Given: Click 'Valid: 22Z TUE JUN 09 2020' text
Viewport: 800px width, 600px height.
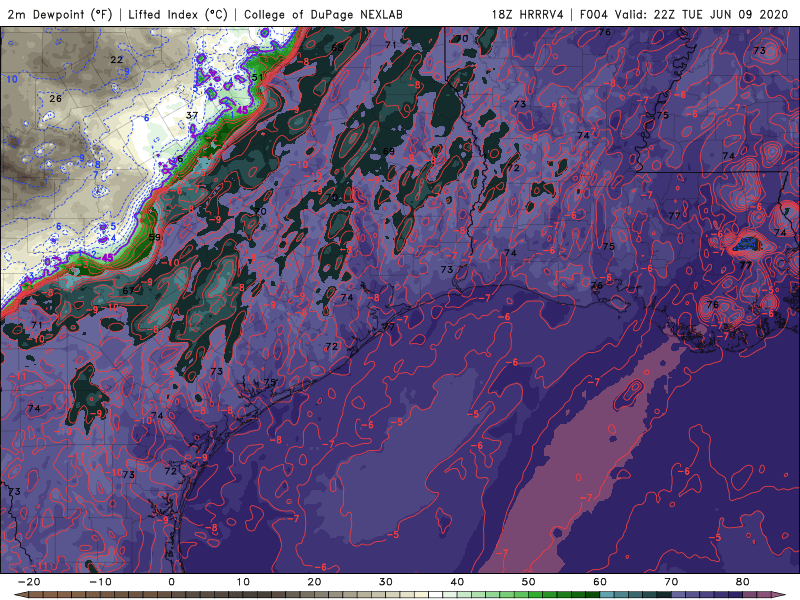Looking at the screenshot, I should pyautogui.click(x=702, y=14).
